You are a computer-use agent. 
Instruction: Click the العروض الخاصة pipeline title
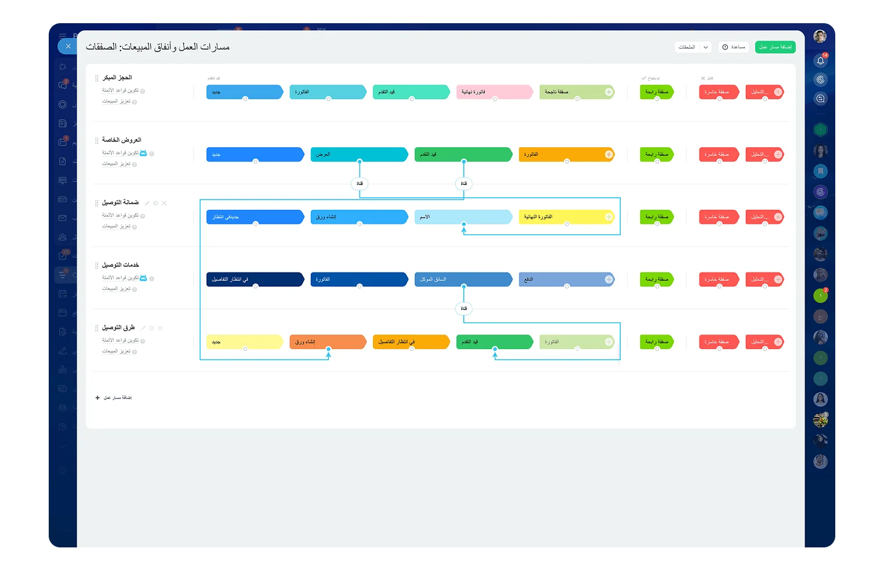coord(122,140)
